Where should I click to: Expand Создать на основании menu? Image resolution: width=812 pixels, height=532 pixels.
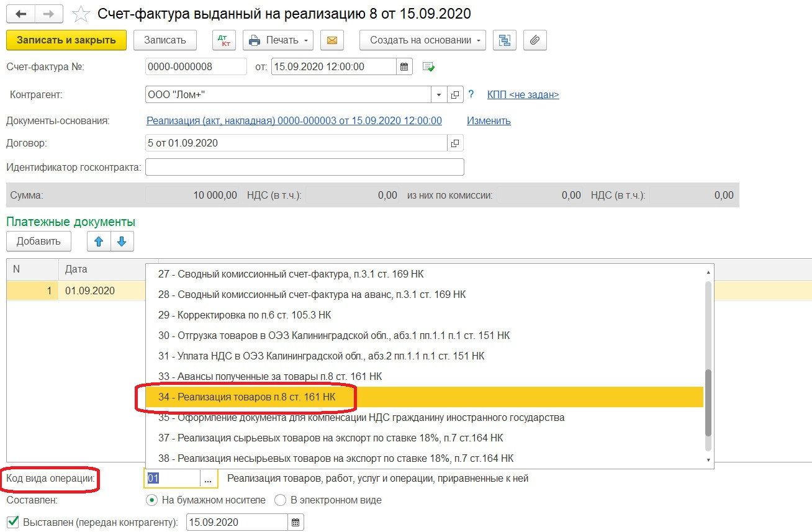click(423, 40)
